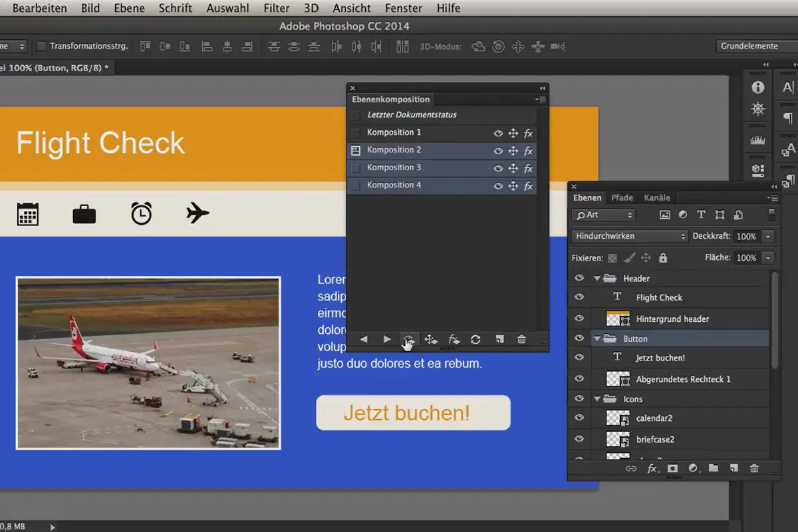The width and height of the screenshot is (798, 532).
Task: Open the Grundelemente workspace dropdown
Action: (757, 47)
